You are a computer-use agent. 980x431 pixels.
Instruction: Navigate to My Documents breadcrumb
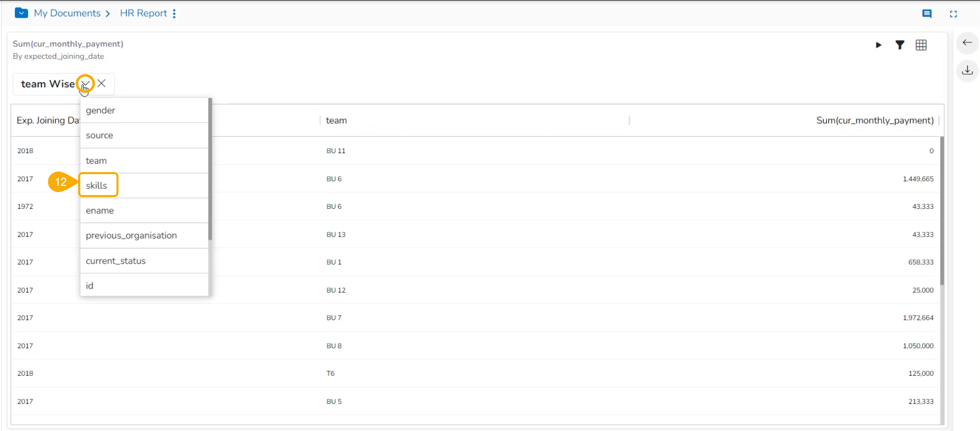click(x=67, y=13)
